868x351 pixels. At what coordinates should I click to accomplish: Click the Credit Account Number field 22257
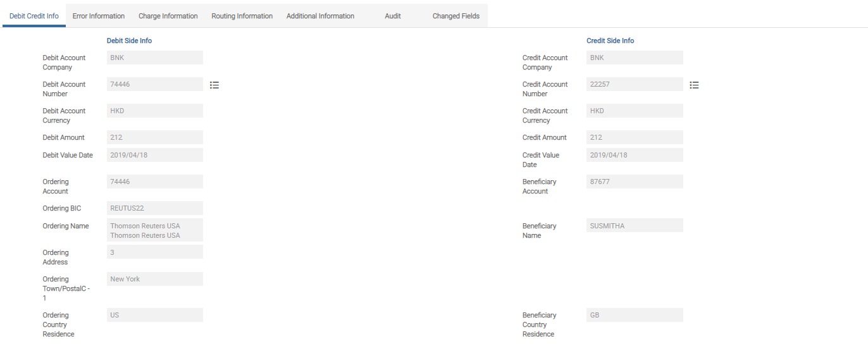[x=635, y=84]
